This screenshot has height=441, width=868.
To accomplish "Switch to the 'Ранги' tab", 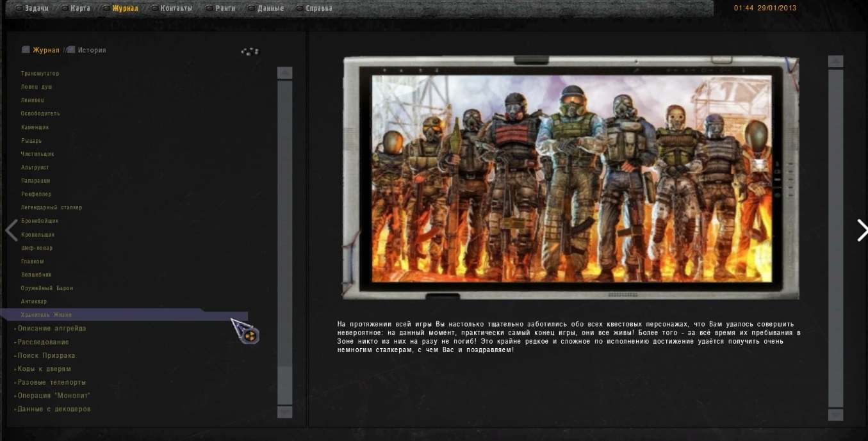I will click(x=225, y=8).
